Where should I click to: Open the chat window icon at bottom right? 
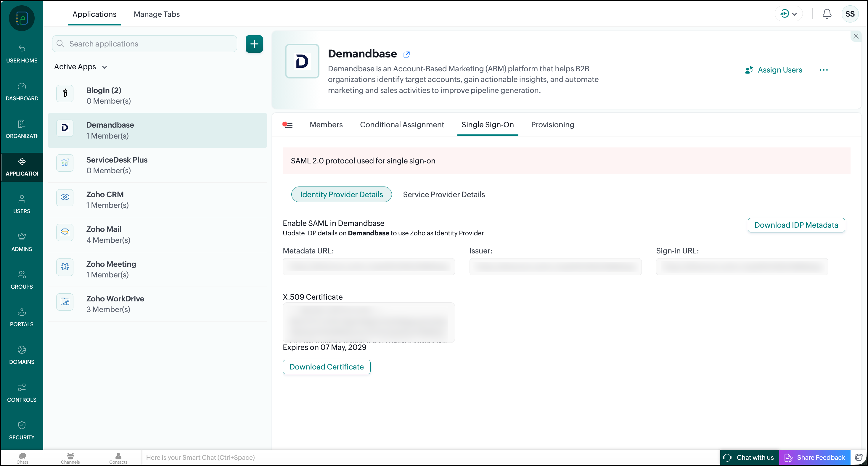pos(858,457)
